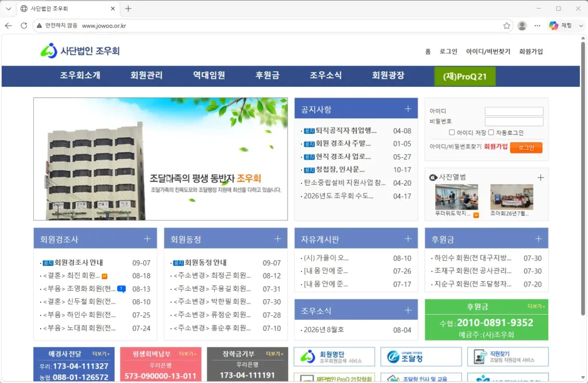Click the main banner image with the building
The image size is (588, 383).
(x=161, y=158)
